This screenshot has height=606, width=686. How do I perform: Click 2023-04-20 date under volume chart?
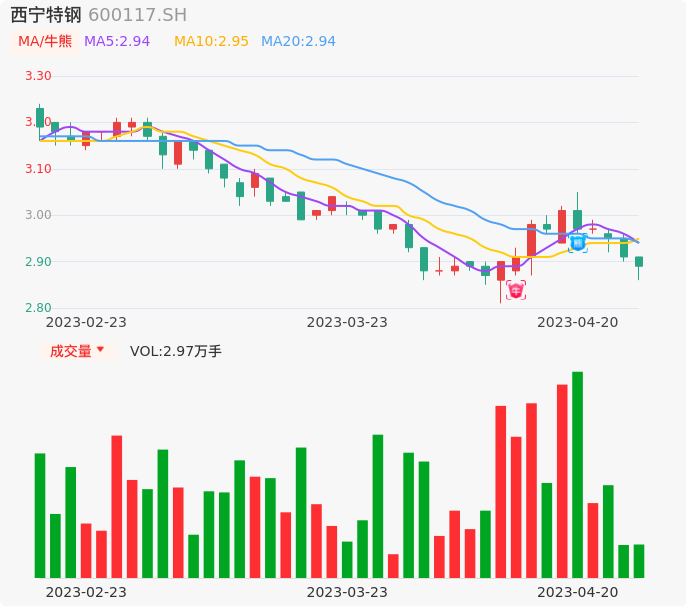click(578, 592)
